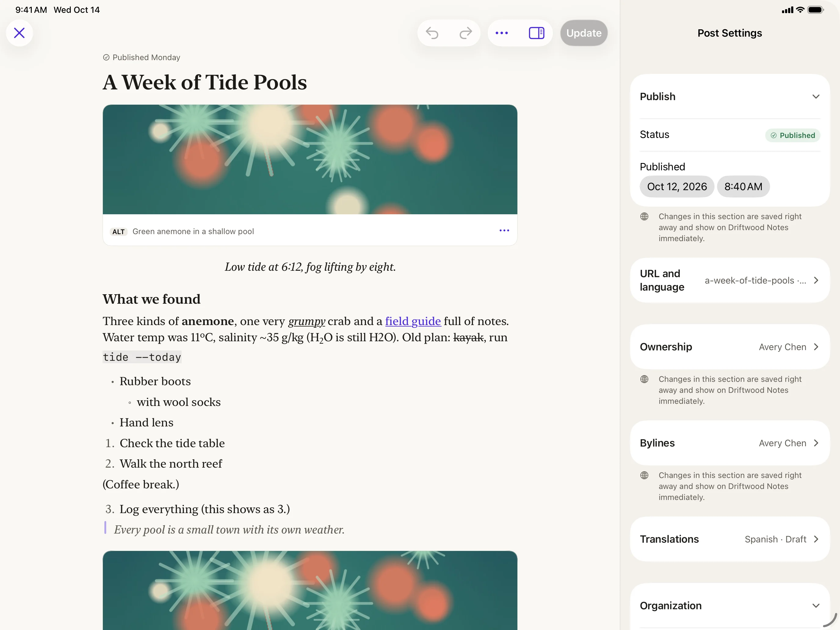Image resolution: width=840 pixels, height=630 pixels.
Task: Collapse the Publish section chevron
Action: pyautogui.click(x=815, y=96)
